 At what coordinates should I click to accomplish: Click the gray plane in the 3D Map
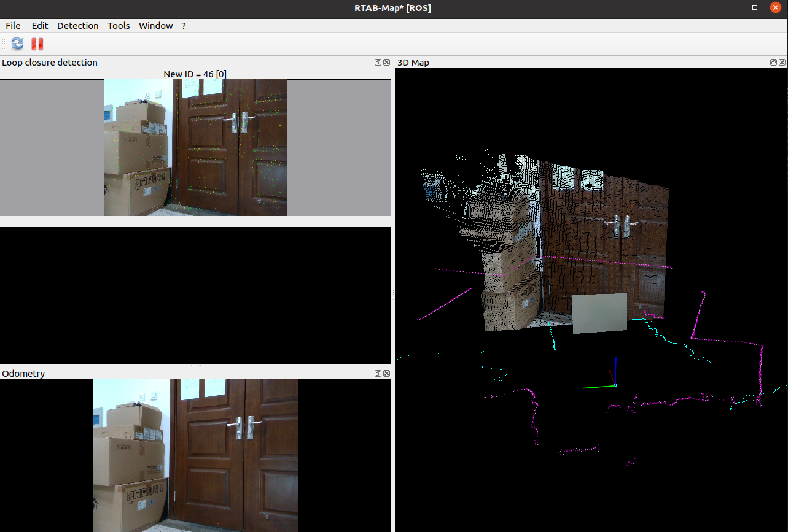tap(599, 314)
